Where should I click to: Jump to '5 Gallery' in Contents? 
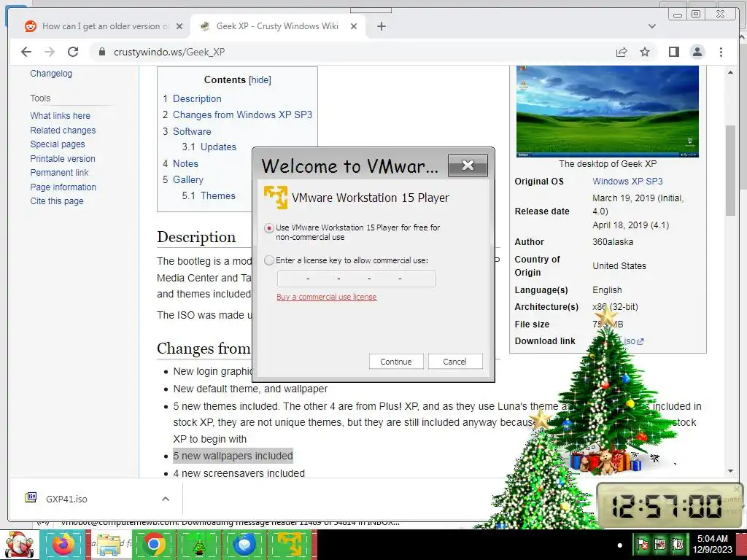(183, 179)
